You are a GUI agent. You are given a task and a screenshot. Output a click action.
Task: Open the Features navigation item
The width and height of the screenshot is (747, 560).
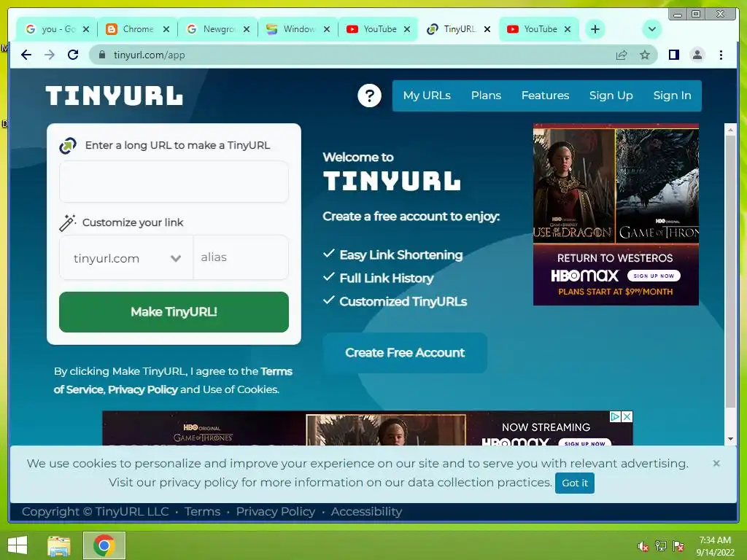(x=545, y=96)
